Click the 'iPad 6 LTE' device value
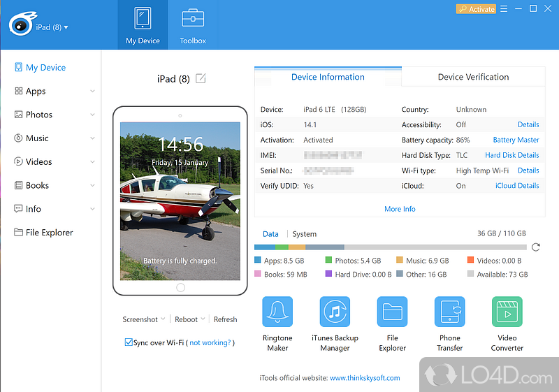The width and height of the screenshot is (559, 392). pyautogui.click(x=319, y=110)
